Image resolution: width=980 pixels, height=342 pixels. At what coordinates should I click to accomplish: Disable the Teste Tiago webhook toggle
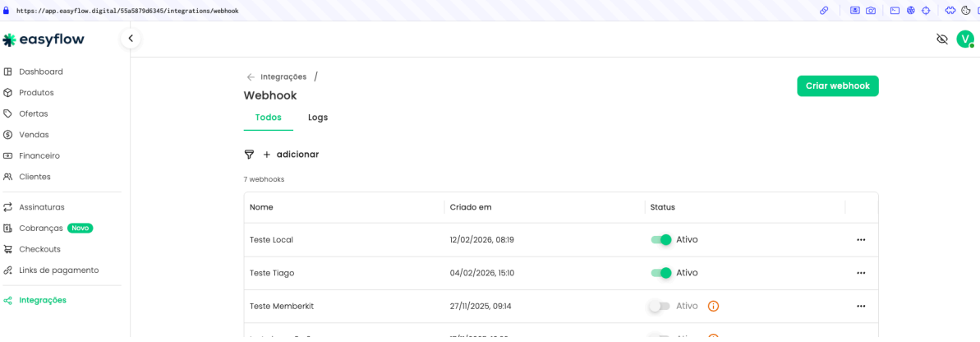point(660,273)
